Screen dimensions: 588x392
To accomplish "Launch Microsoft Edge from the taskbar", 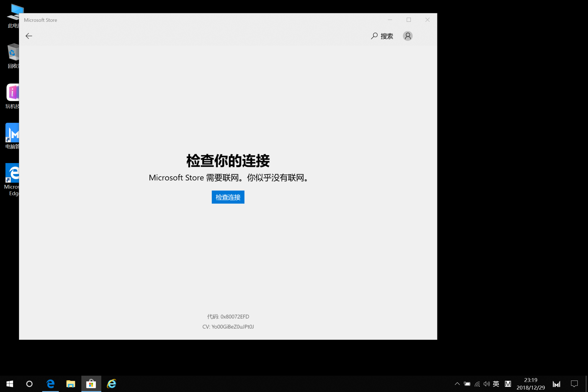I will [51, 384].
